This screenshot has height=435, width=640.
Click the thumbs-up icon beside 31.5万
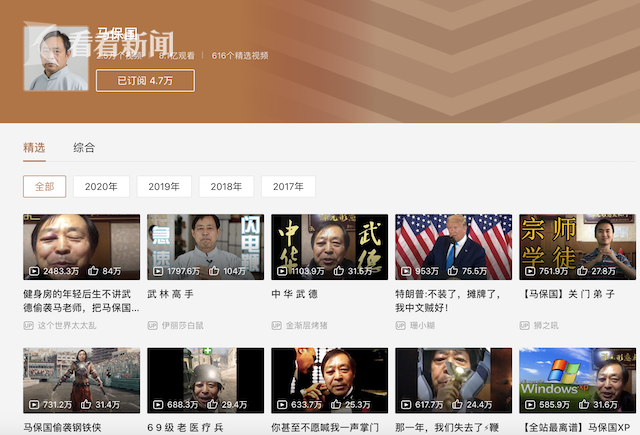point(338,271)
